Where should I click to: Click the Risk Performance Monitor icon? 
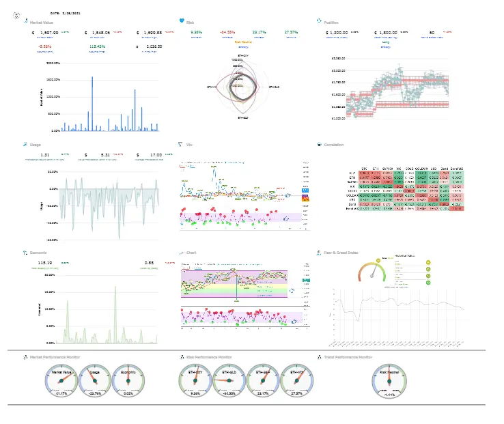(182, 357)
